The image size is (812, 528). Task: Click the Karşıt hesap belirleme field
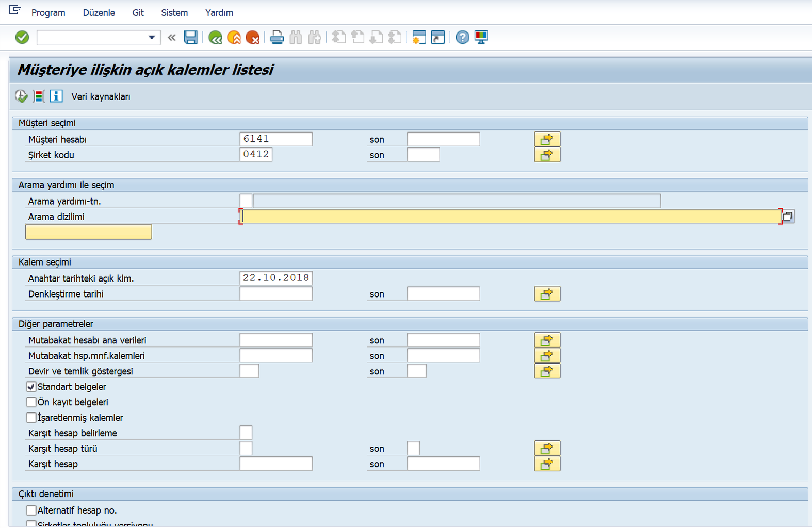pos(246,433)
